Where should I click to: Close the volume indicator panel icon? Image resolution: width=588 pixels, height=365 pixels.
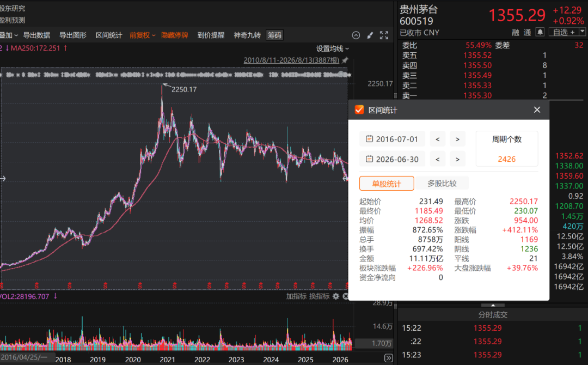point(345,296)
